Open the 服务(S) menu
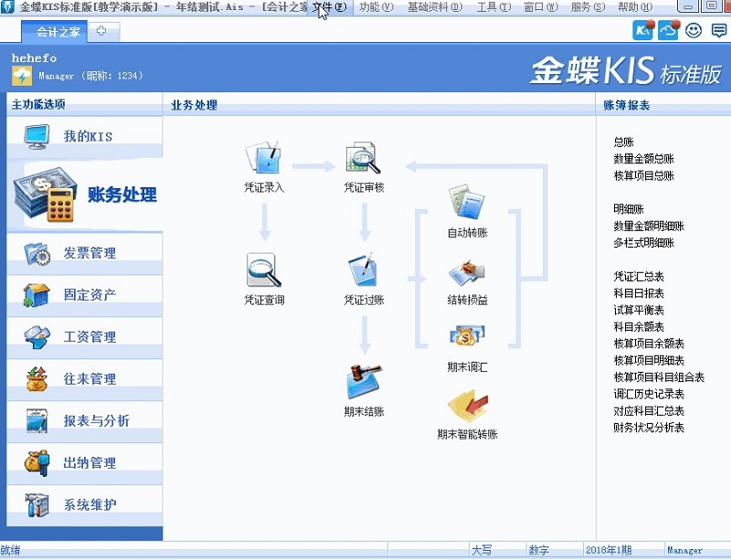Screen dimensions: 731x560 pyautogui.click(x=588, y=7)
